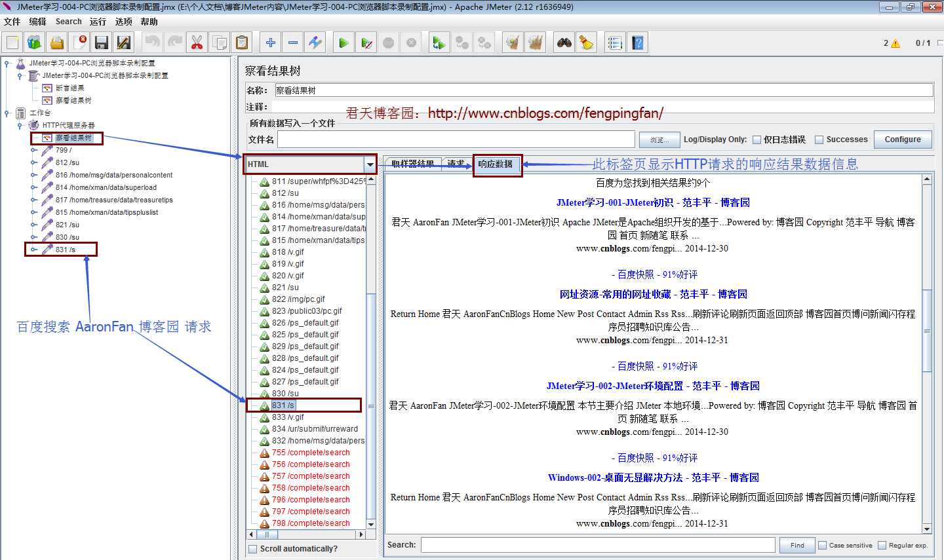This screenshot has width=944, height=560.
Task: Open the Function Helper dialog icon
Action: [x=615, y=43]
